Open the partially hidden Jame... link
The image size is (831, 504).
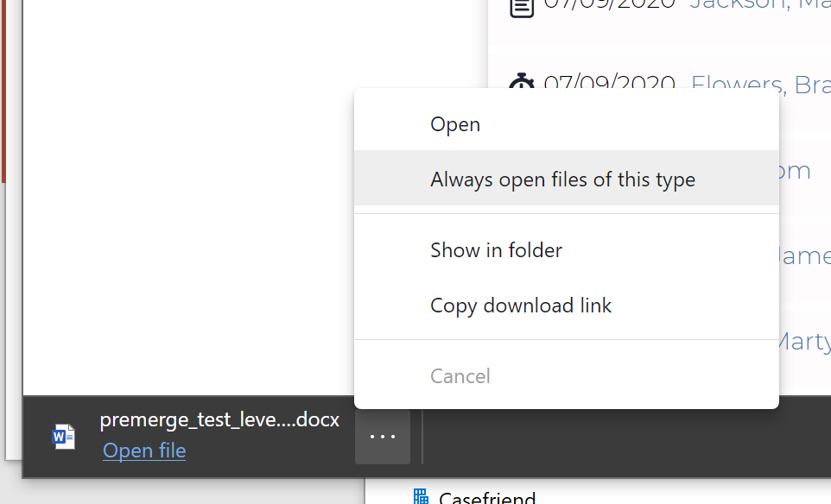(x=804, y=256)
